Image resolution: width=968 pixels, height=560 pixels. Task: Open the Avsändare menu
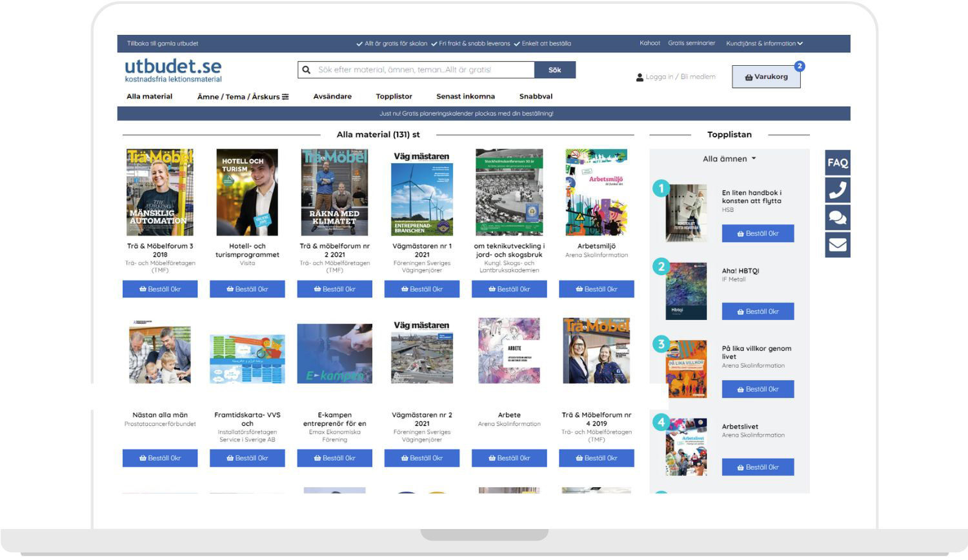tap(332, 97)
